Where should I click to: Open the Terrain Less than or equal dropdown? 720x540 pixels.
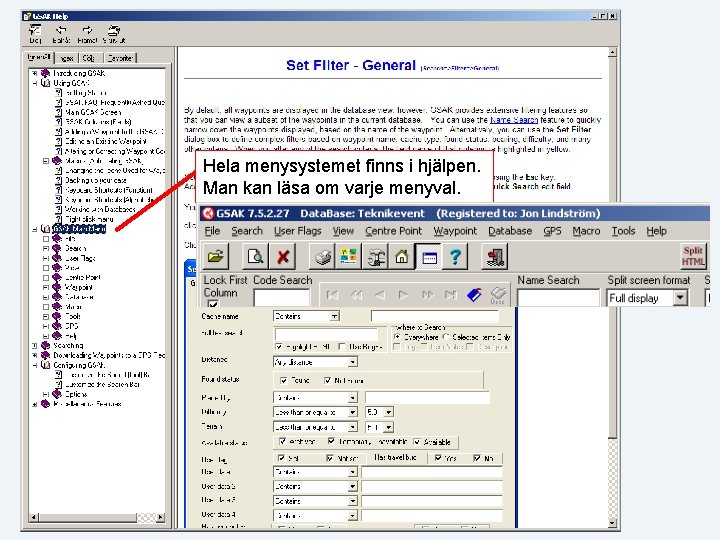click(x=353, y=428)
